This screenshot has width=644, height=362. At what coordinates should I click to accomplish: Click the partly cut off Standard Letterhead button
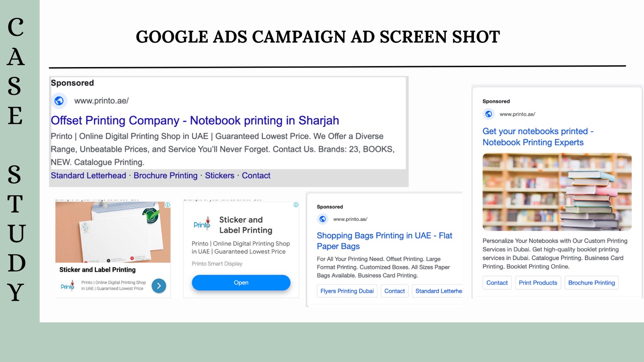(437, 291)
